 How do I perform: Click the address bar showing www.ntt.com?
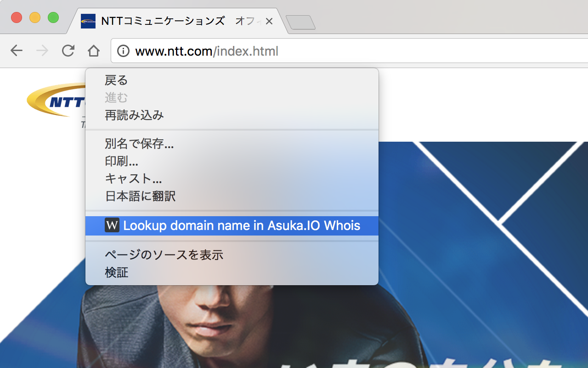coord(206,51)
